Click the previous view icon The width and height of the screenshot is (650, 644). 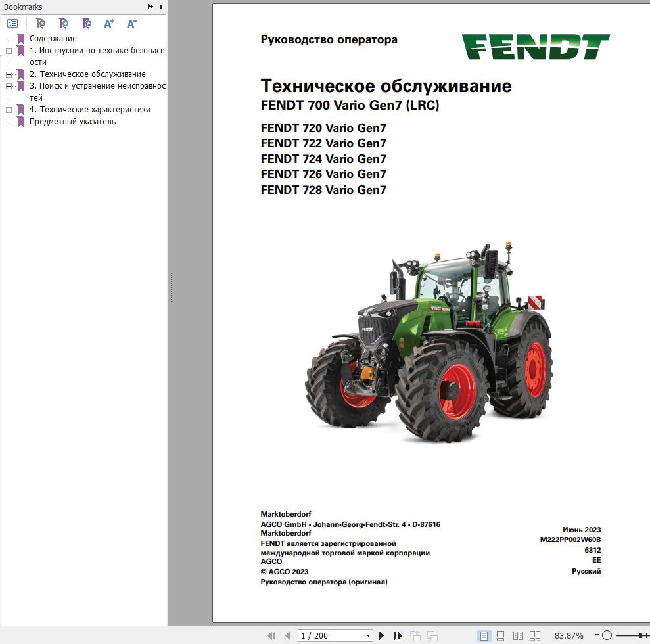click(x=415, y=635)
